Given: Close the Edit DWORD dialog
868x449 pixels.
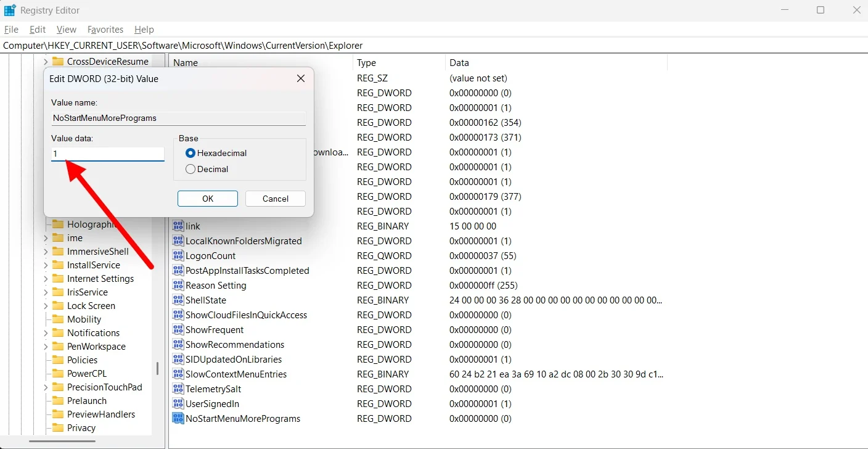Looking at the screenshot, I should click(x=301, y=79).
